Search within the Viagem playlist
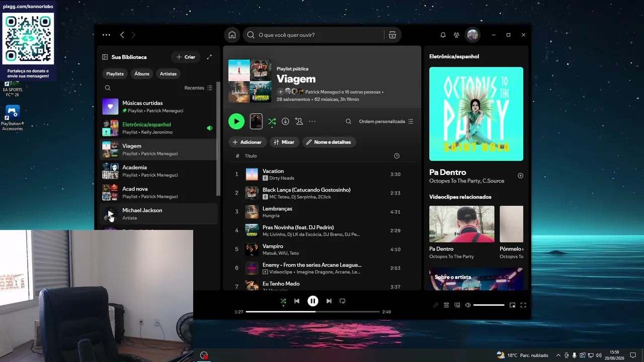 point(348,121)
